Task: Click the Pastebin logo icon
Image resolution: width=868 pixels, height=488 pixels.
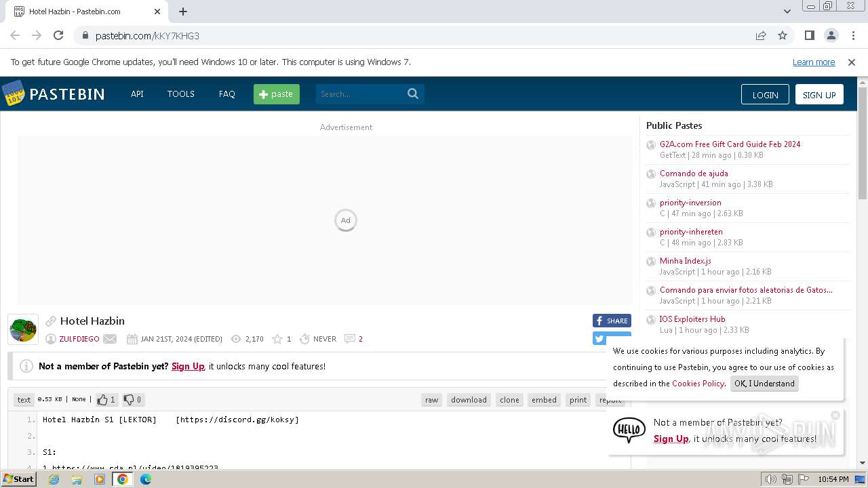Action: point(14,94)
